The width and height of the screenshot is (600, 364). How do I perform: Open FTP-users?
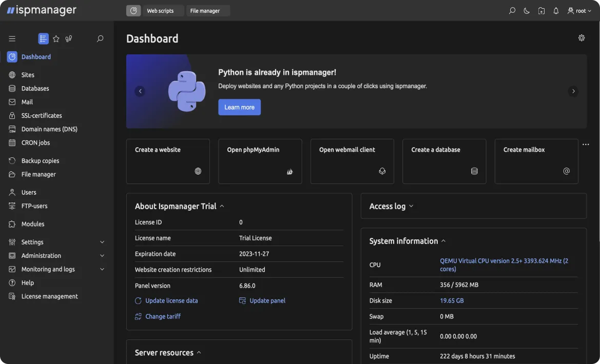click(34, 206)
